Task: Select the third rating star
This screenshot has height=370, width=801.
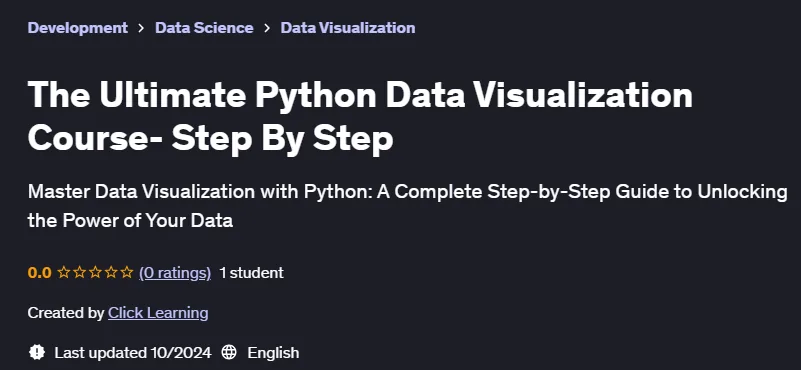Action: pyautogui.click(x=95, y=272)
